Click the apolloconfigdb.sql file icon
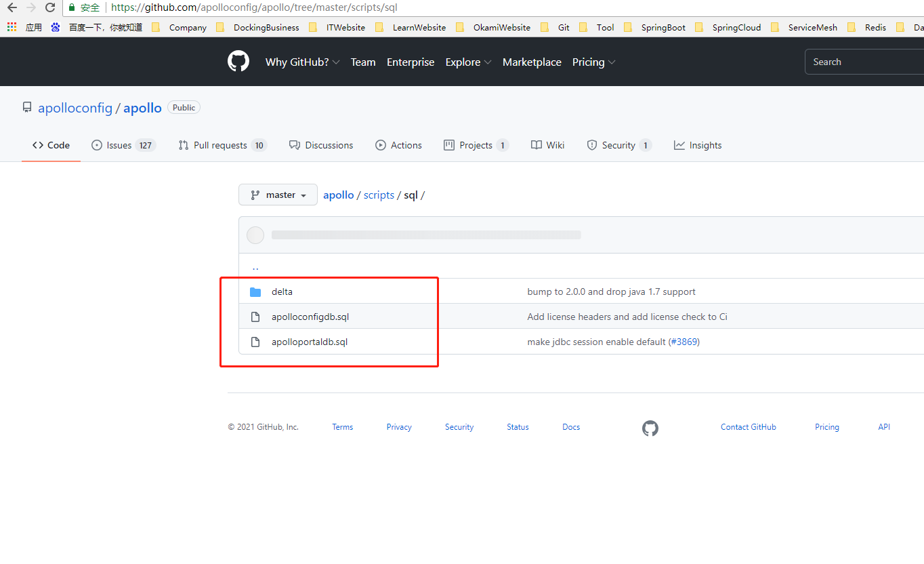 255,317
